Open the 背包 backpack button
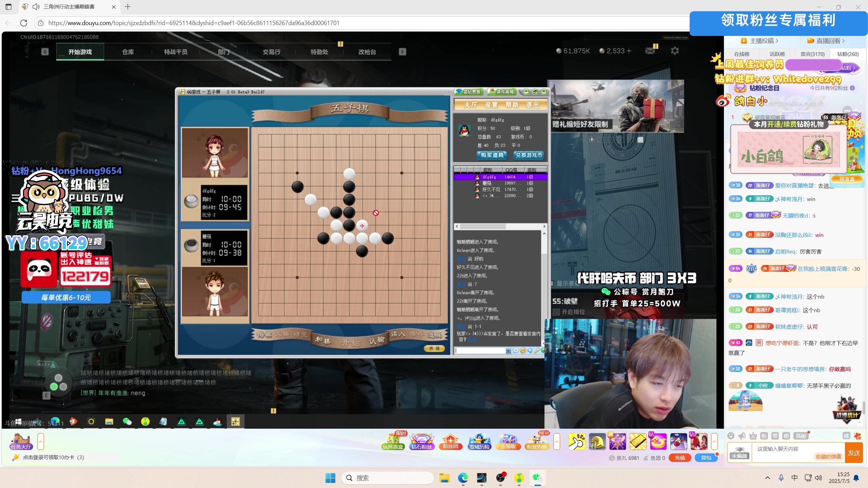Viewport: 868px width, 488px height. coord(706,457)
